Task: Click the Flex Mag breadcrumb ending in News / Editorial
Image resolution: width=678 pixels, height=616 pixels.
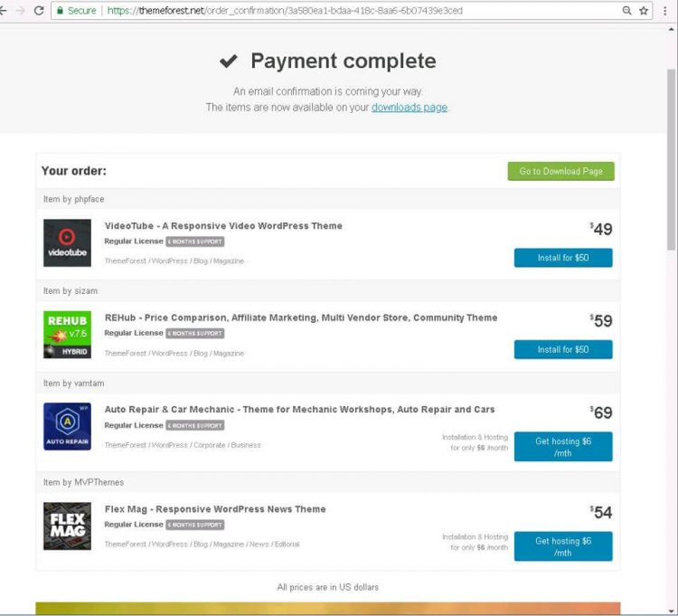Action: [202, 545]
